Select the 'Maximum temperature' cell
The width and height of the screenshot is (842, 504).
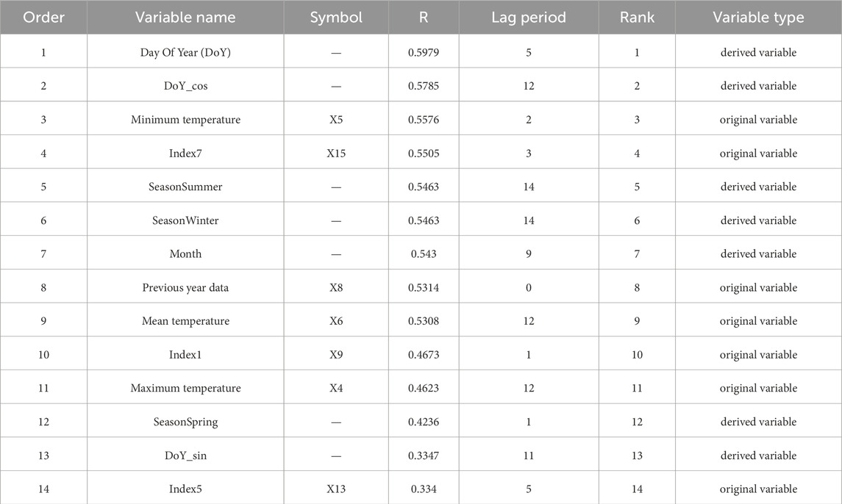coord(185,388)
